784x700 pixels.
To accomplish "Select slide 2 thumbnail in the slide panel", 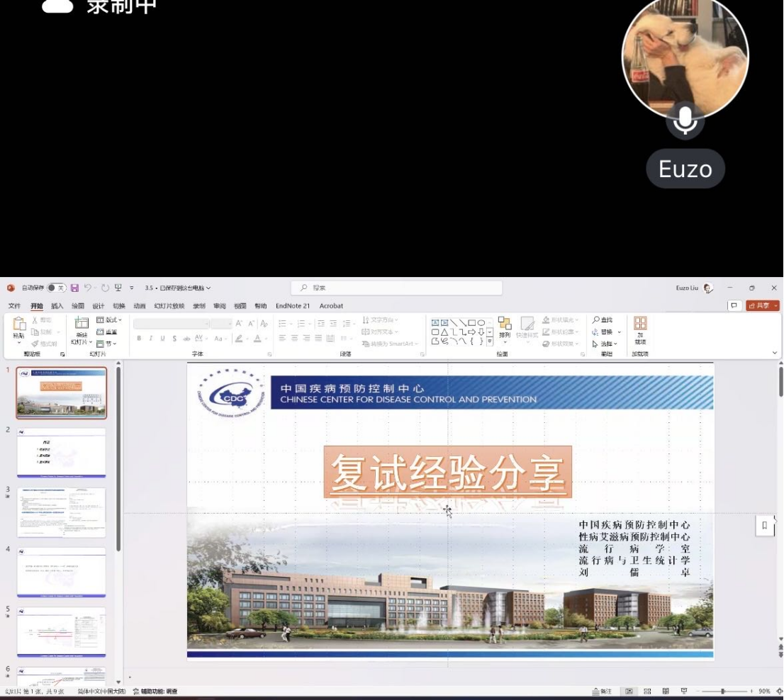I will [x=61, y=453].
